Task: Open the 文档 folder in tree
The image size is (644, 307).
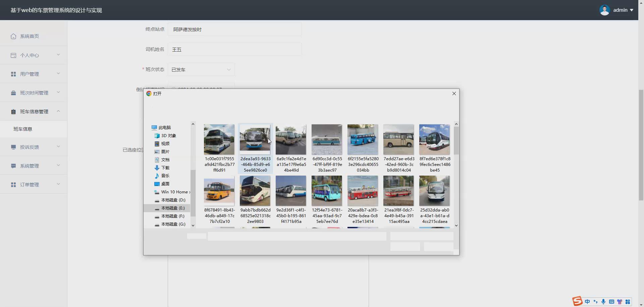Action: click(x=162, y=160)
